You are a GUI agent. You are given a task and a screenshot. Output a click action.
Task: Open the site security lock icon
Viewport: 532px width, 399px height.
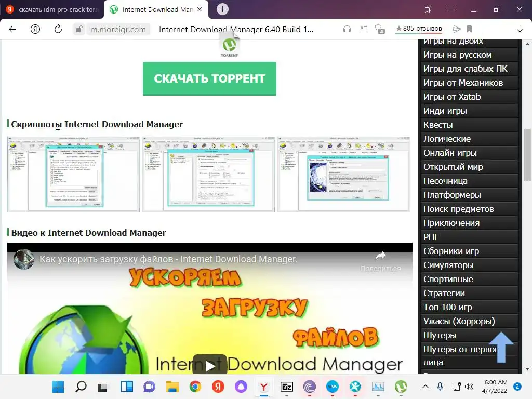[x=79, y=29]
